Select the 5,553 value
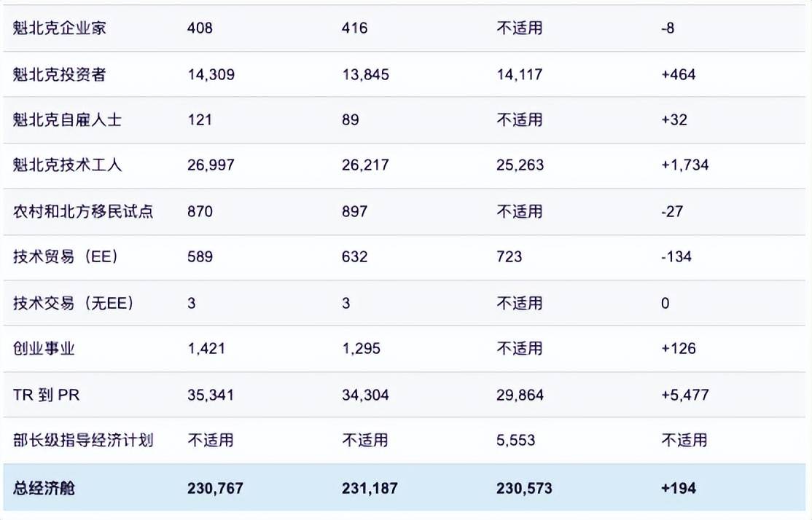Image resolution: width=812 pixels, height=520 pixels. (x=516, y=441)
